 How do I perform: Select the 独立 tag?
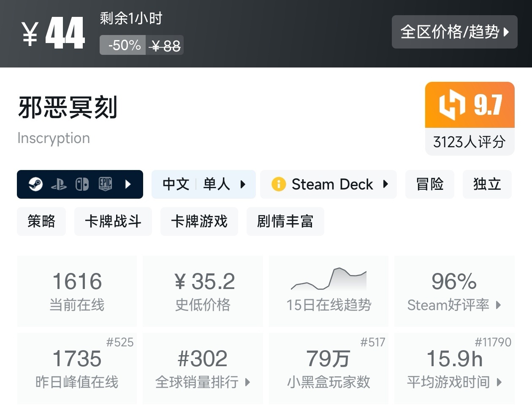click(487, 184)
